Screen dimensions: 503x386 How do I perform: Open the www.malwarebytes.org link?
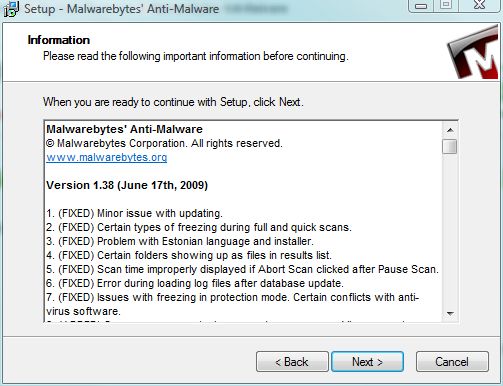click(x=107, y=157)
